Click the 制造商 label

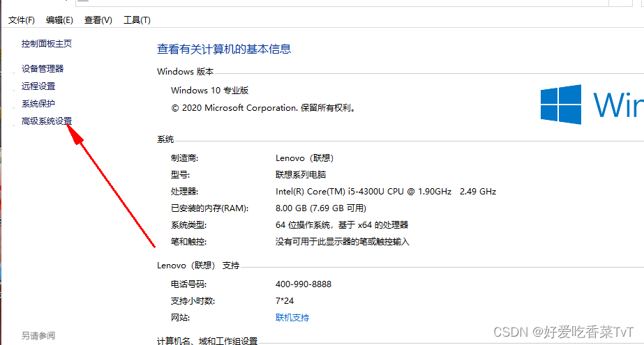(184, 158)
